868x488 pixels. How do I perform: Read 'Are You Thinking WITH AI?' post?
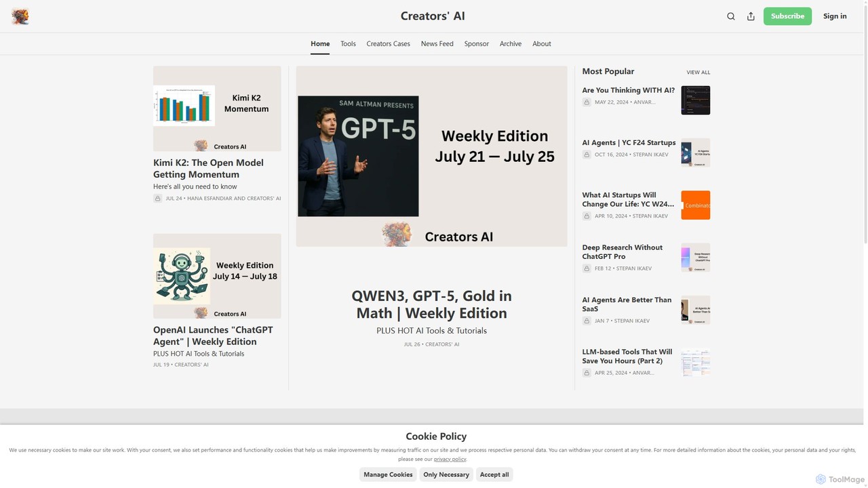click(x=628, y=90)
